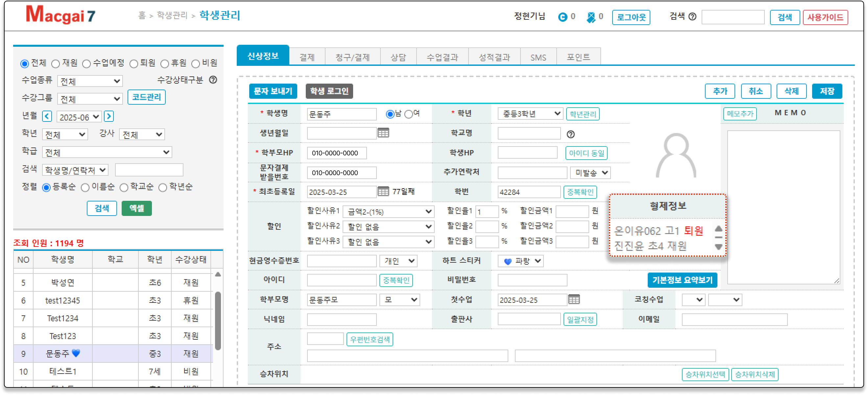Click the help icon next to 수강상태구분
The width and height of the screenshot is (868, 395).
(213, 80)
